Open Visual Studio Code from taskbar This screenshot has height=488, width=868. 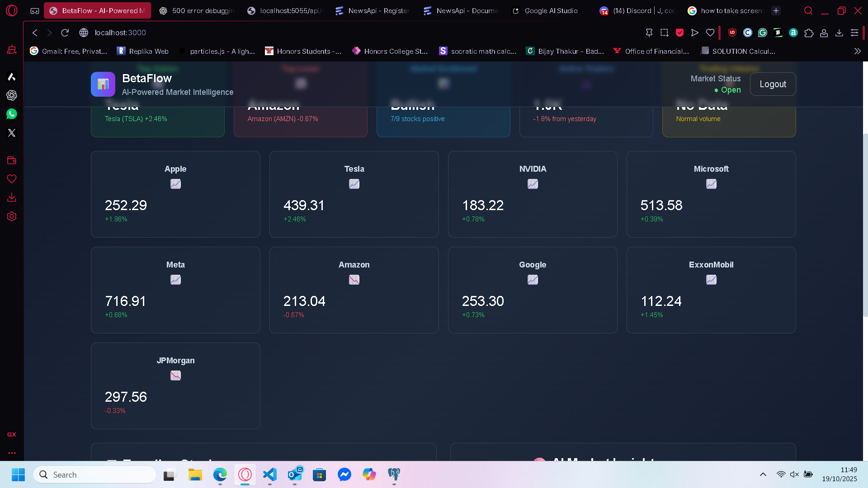(270, 474)
